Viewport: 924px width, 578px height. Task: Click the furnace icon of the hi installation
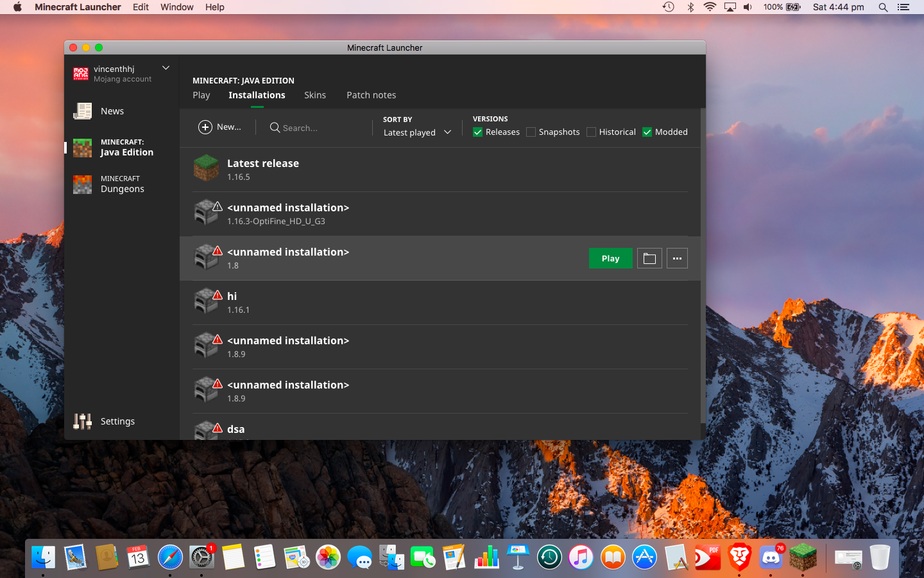206,302
